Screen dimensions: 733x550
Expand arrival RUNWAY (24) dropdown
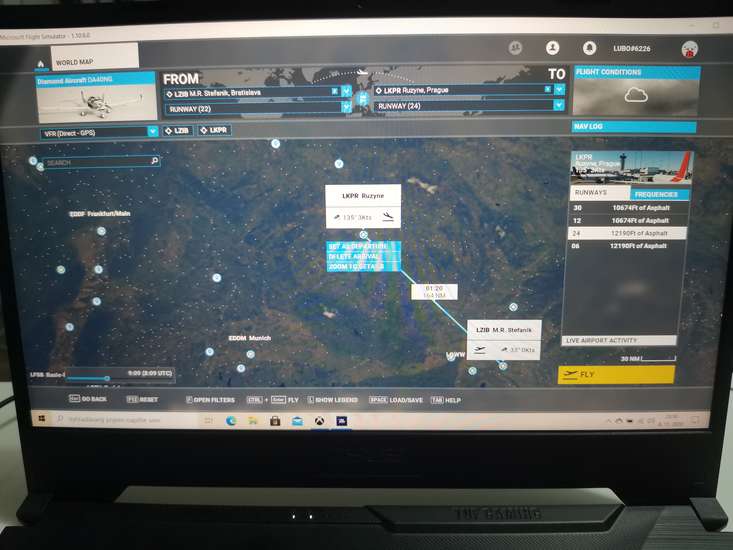[559, 105]
